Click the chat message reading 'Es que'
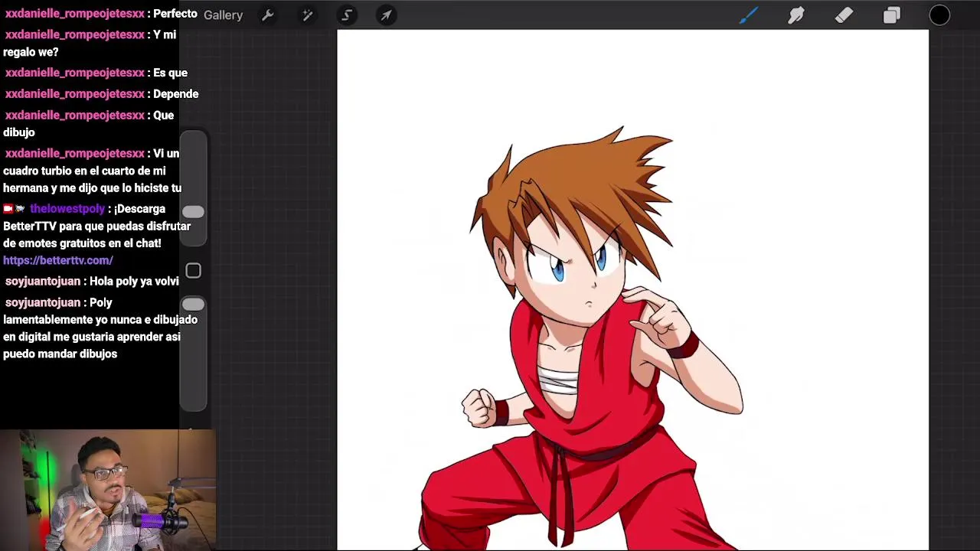 (170, 73)
